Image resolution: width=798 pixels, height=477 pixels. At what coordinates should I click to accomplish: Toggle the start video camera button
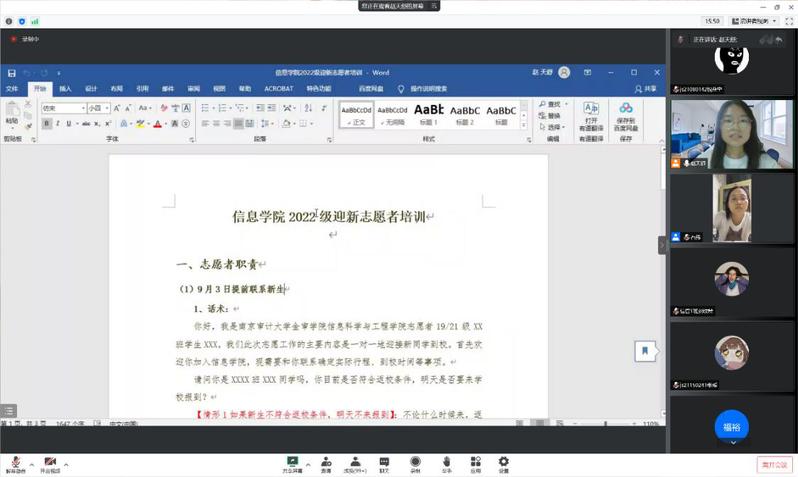pyautogui.click(x=50, y=462)
